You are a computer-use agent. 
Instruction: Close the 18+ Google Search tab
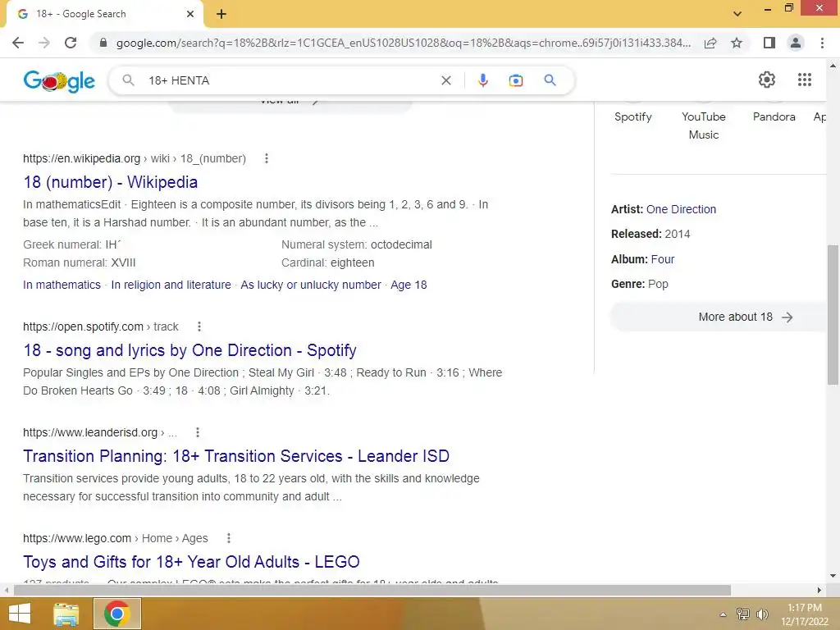[x=190, y=14]
